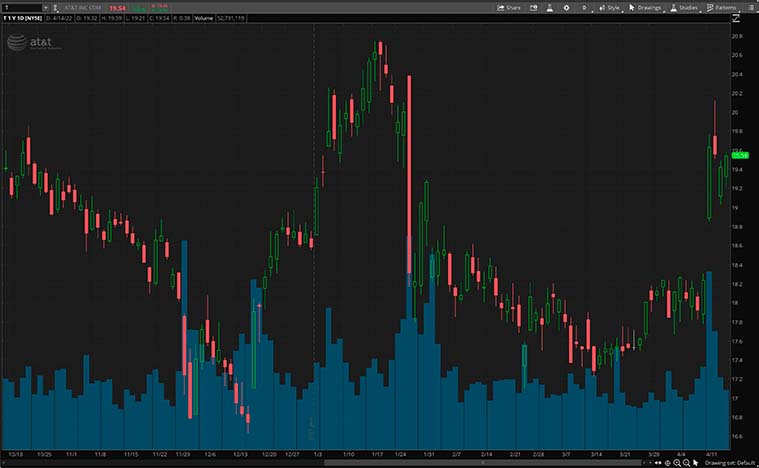Click the Volume label in the header
This screenshot has width=759, height=468.
point(204,18)
